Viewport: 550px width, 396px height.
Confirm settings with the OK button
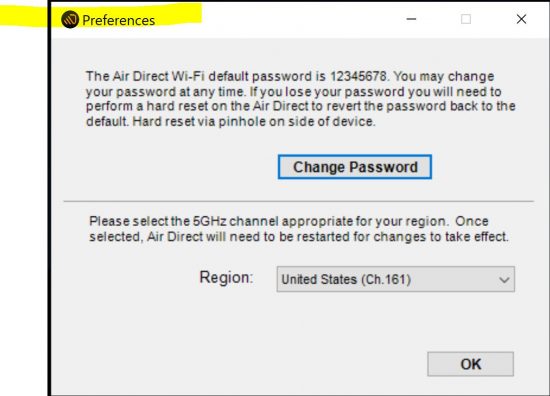point(470,364)
